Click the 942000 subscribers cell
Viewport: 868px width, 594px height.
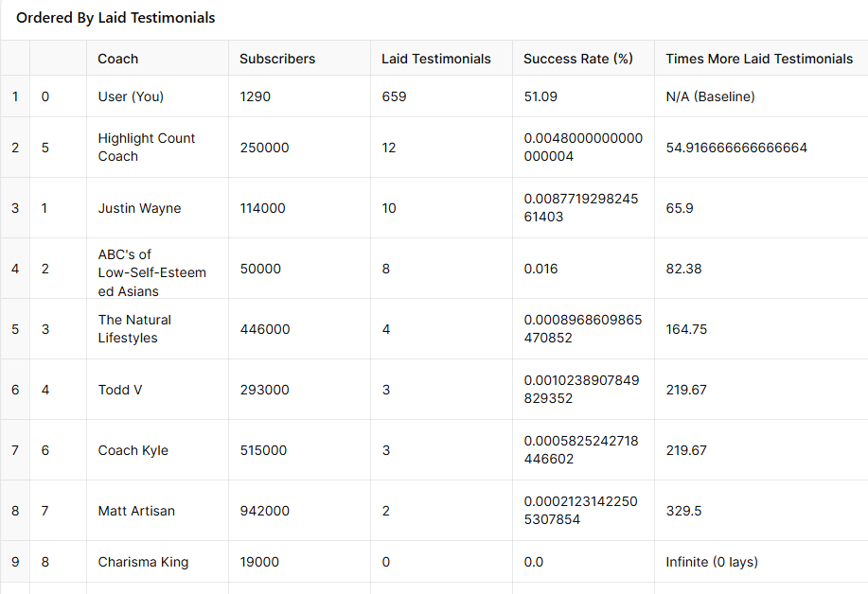coord(265,511)
